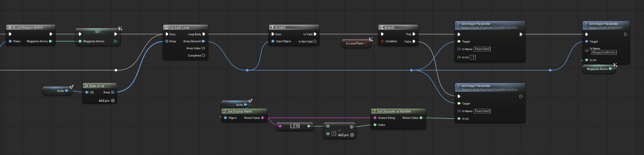Click the Is Local Pawn variable output pin
The image size is (644, 155).
pyautogui.click(x=366, y=43)
